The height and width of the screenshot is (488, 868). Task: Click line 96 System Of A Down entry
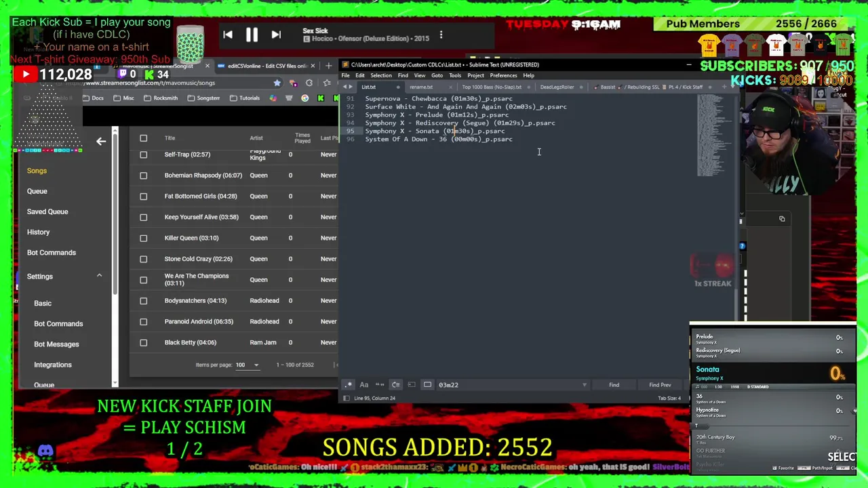tap(439, 139)
